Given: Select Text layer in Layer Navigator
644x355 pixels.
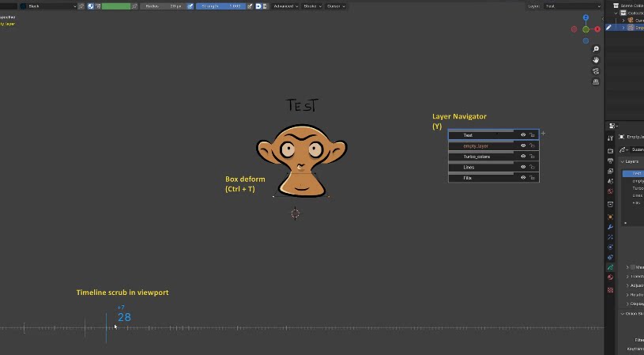Looking at the screenshot, I should 493,134.
